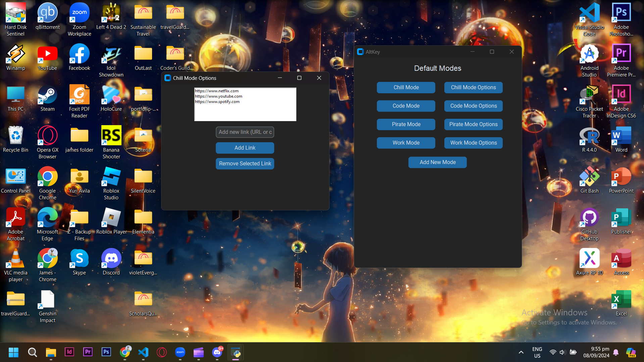This screenshot has width=644, height=362.
Task: Select the Genshin Impact desktop shortcut
Action: click(48, 306)
